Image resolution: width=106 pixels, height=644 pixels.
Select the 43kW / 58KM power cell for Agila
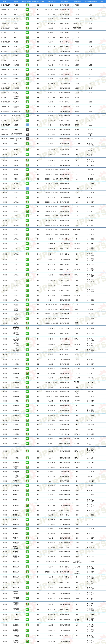64,170
